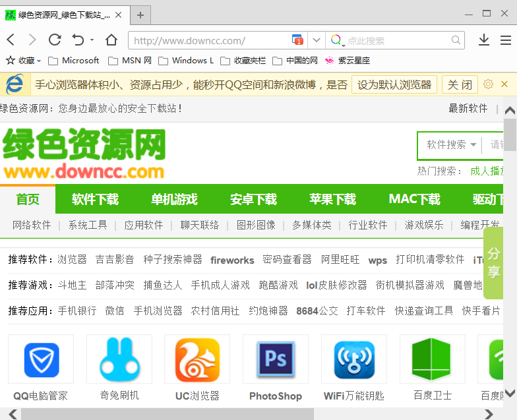
Task: Open the UC浏览器 squirrel icon
Action: coord(197,359)
